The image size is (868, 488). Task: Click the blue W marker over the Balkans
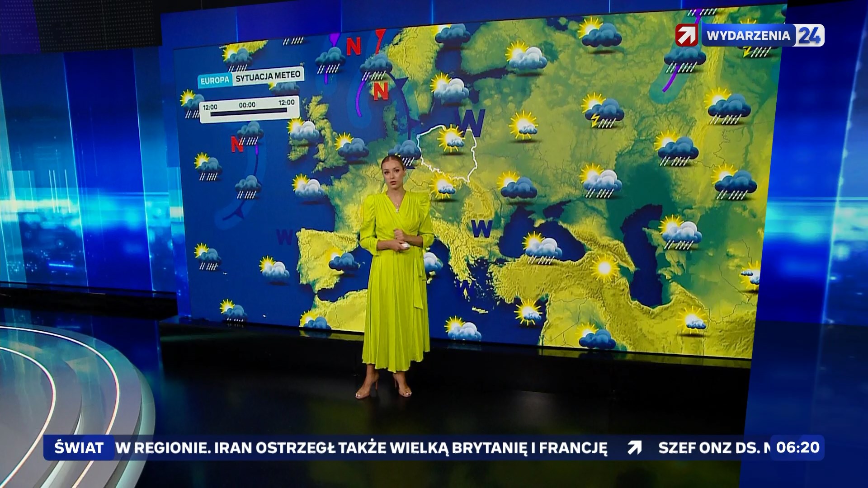pyautogui.click(x=481, y=228)
